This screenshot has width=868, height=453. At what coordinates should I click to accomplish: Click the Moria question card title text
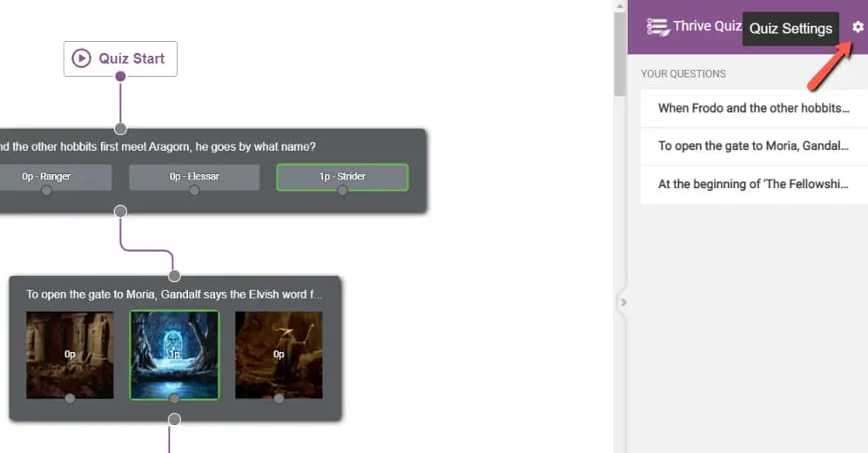coord(174,294)
